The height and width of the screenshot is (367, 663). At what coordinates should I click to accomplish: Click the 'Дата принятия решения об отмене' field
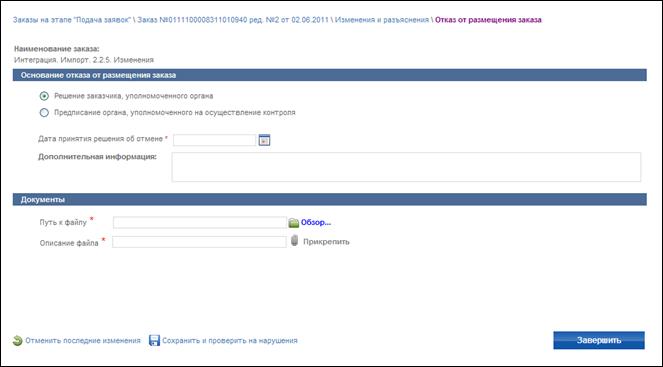pos(215,140)
